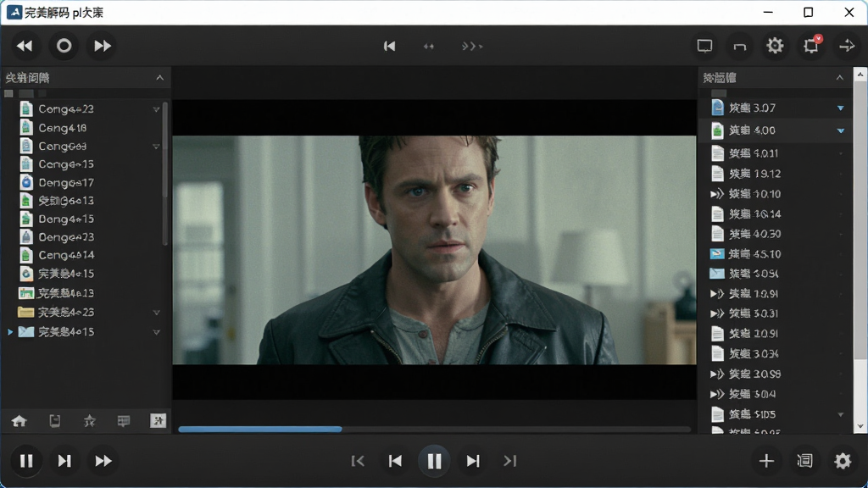Image resolution: width=868 pixels, height=488 pixels.
Task: Expand the dropdown arrow on Cang6a3 row
Action: click(x=156, y=147)
